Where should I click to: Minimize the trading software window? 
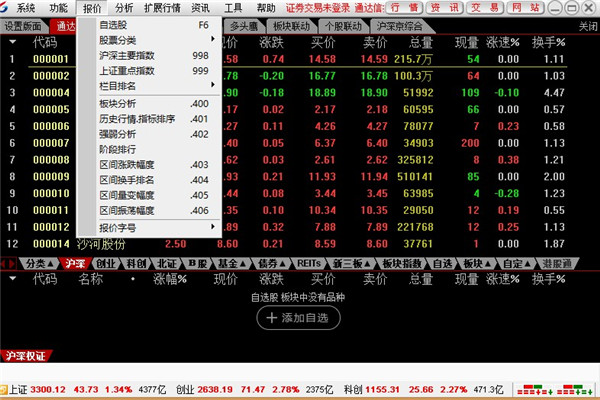[555, 8]
